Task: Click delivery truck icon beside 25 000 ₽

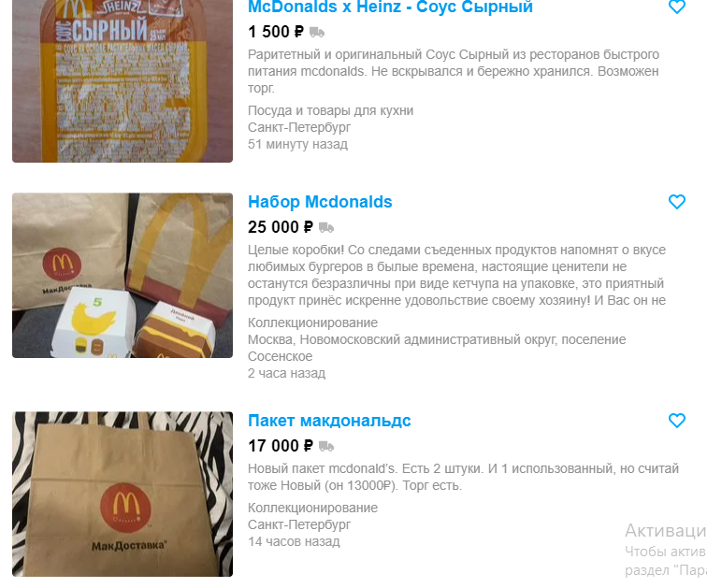Action: point(326,227)
